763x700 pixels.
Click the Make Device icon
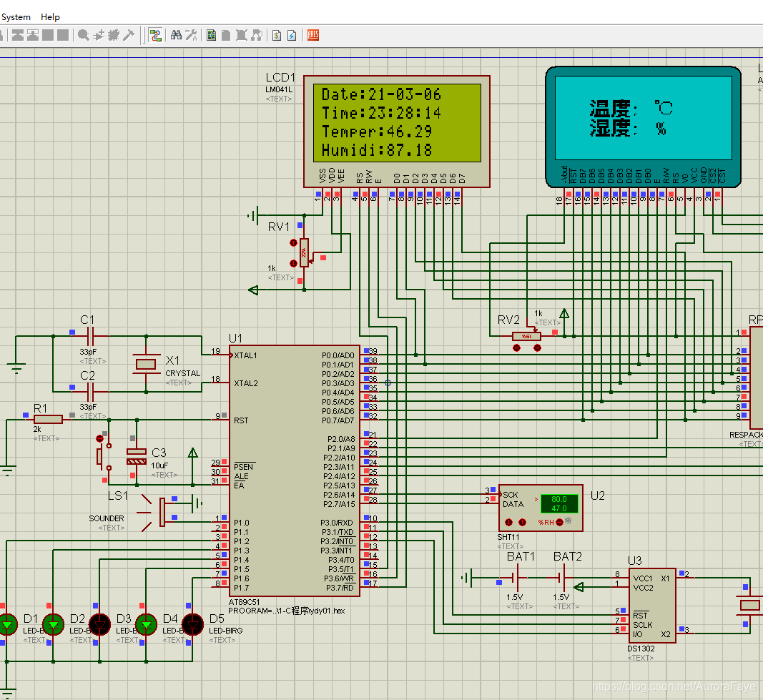point(99,35)
